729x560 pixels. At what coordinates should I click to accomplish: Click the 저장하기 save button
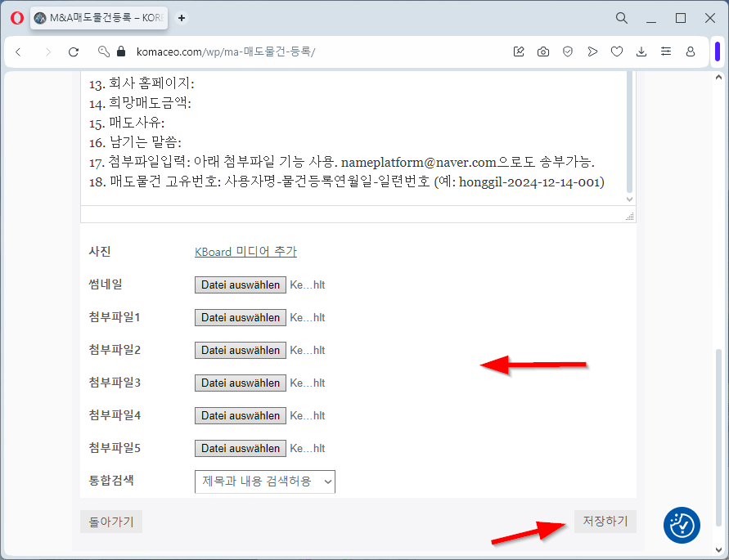click(605, 521)
